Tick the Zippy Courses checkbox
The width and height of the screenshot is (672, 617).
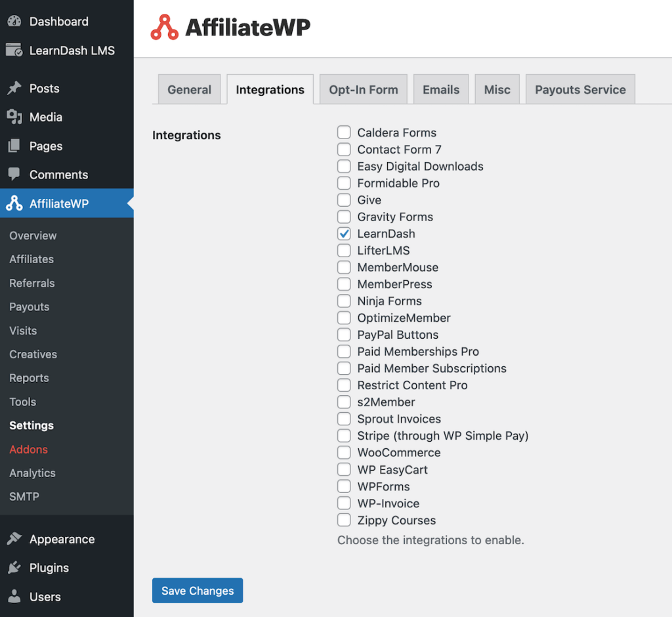[344, 520]
